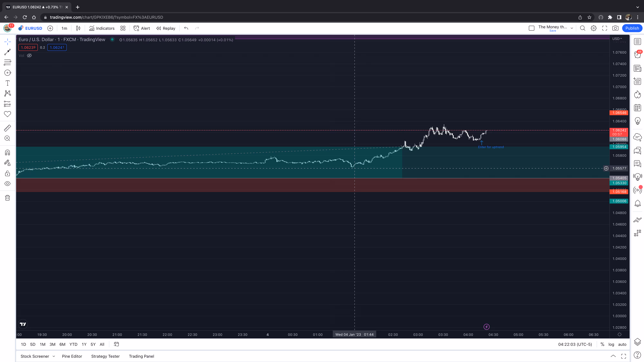
Task: Open the chart settings gear
Action: [x=593, y=28]
